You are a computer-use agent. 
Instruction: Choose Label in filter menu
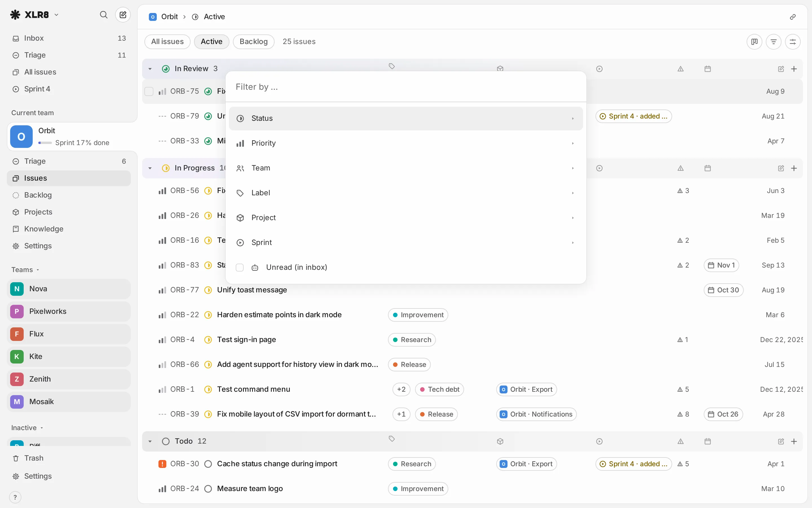coord(406,193)
